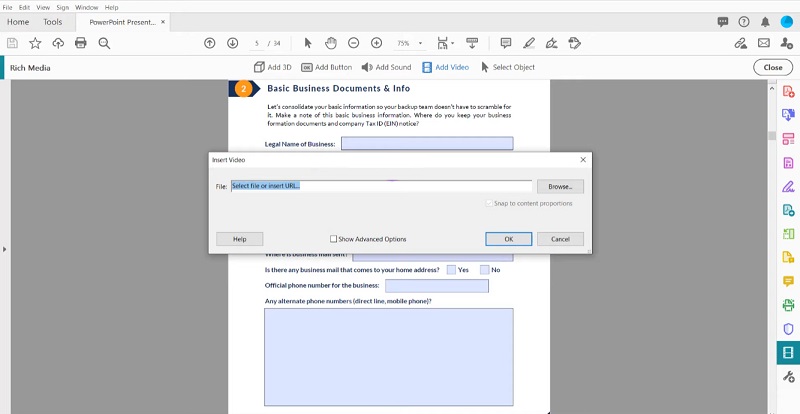Close the Insert Video dialog
Screen dimensions: 800x414
coord(583,160)
